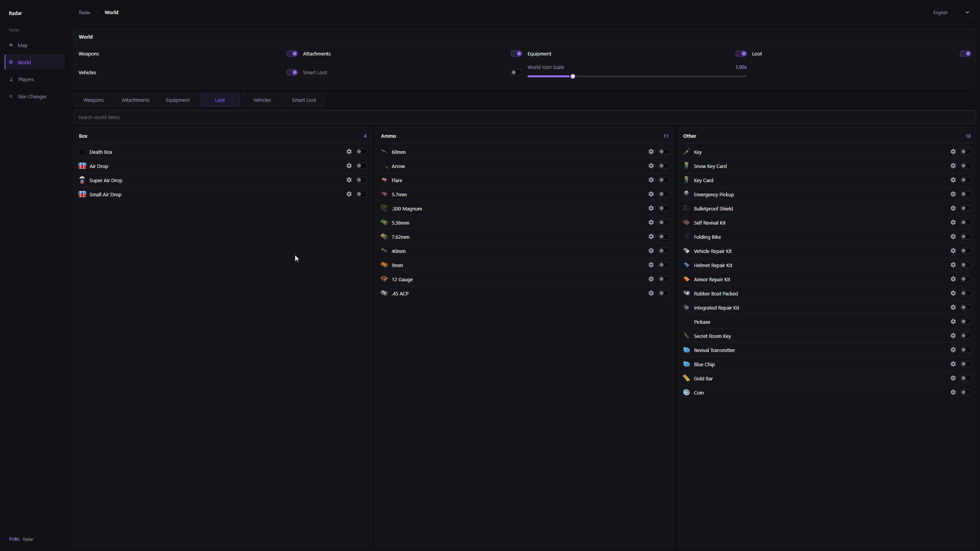Image resolution: width=980 pixels, height=551 pixels.
Task: Open the Equipment tab
Action: pos(178,100)
